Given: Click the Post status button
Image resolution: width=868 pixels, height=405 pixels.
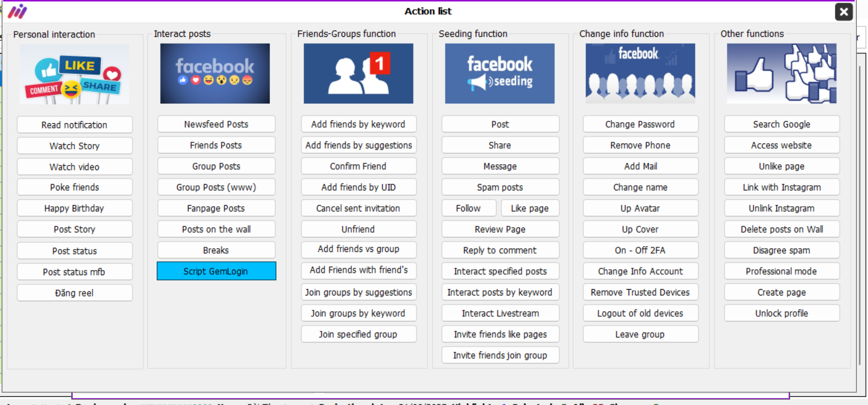Looking at the screenshot, I should coord(75,251).
